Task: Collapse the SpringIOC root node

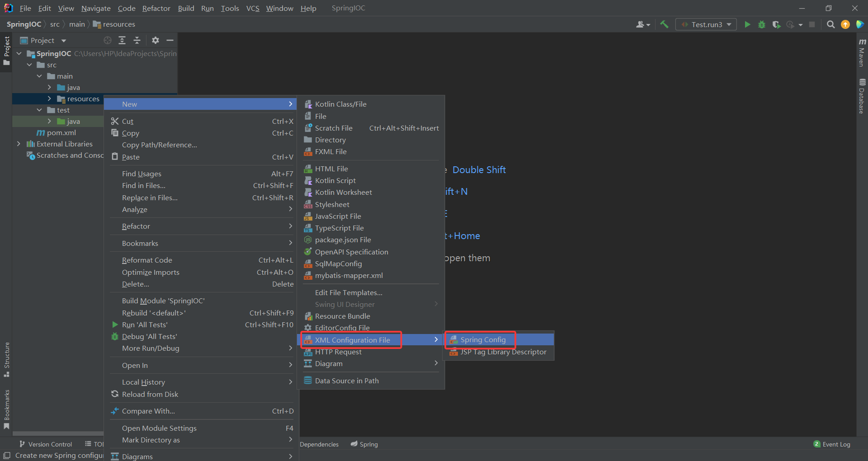Action: 19,53
